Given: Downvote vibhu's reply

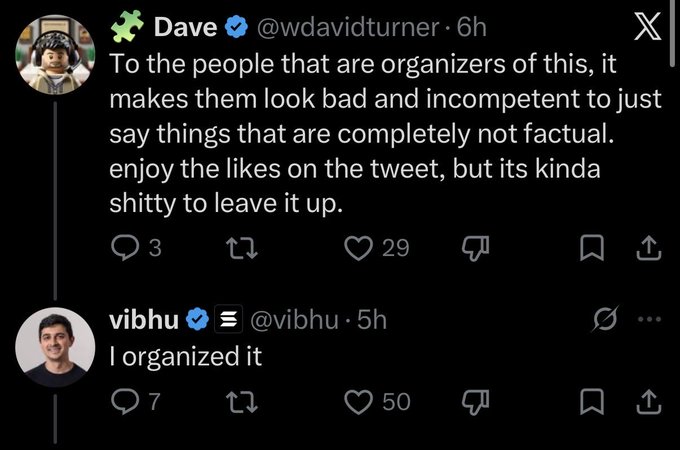Looking at the screenshot, I should 475,401.
